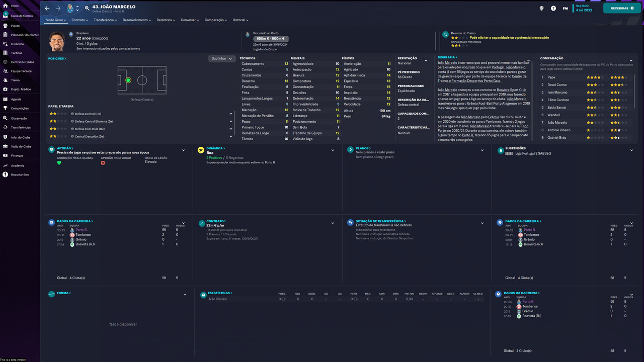Click the green position dot on the pitch
This screenshot has width=644, height=362.
point(128,80)
